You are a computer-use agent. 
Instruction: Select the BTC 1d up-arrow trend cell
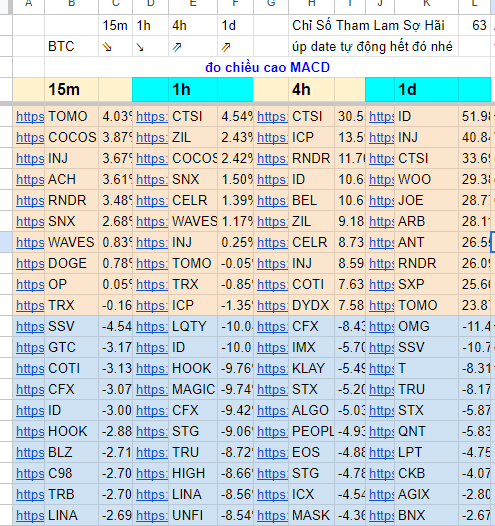click(x=235, y=46)
